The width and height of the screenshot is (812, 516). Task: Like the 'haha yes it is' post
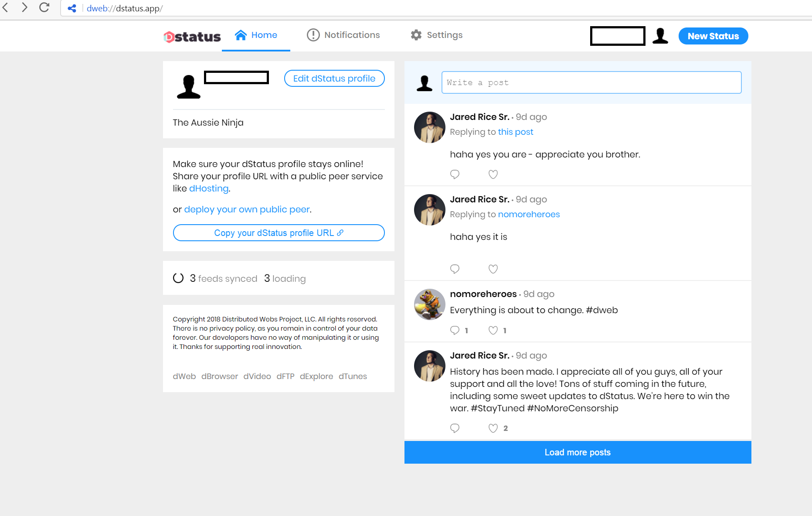(493, 269)
